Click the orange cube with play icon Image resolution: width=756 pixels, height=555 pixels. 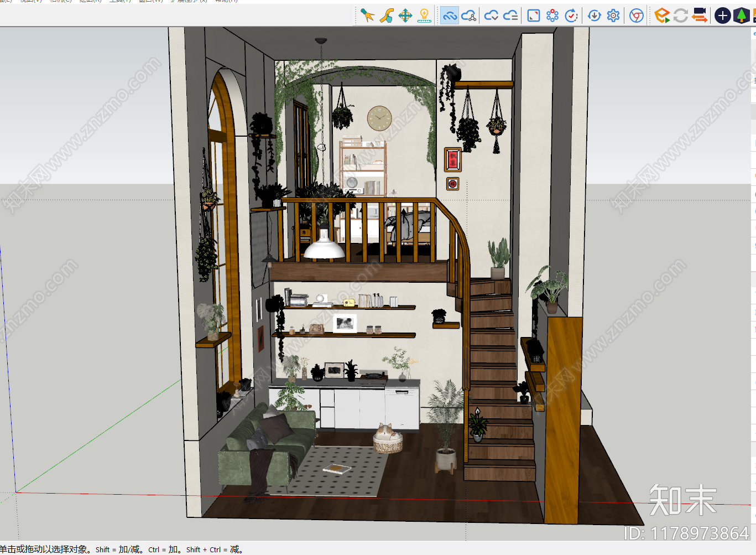pyautogui.click(x=661, y=15)
